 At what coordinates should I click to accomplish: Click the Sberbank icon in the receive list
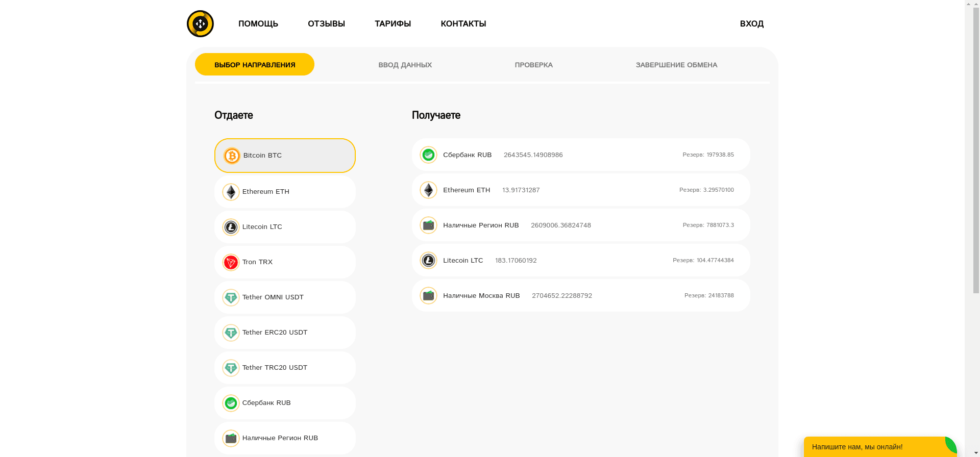tap(428, 155)
